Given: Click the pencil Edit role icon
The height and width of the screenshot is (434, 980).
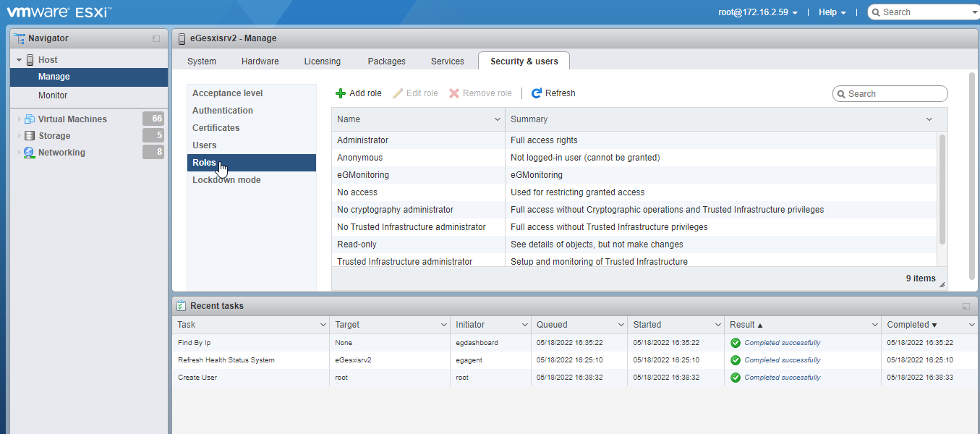Looking at the screenshot, I should coord(398,93).
